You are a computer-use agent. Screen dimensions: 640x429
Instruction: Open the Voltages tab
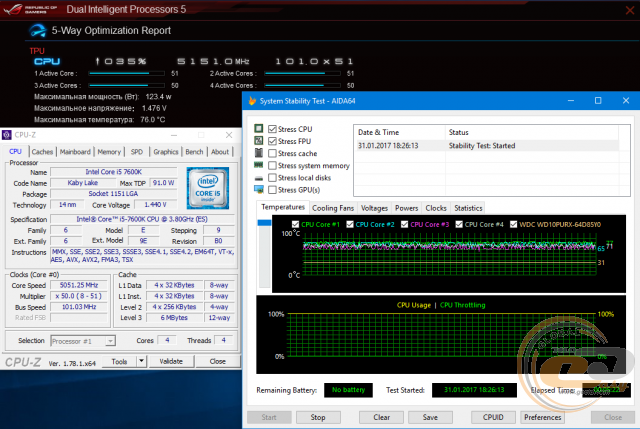point(374,208)
